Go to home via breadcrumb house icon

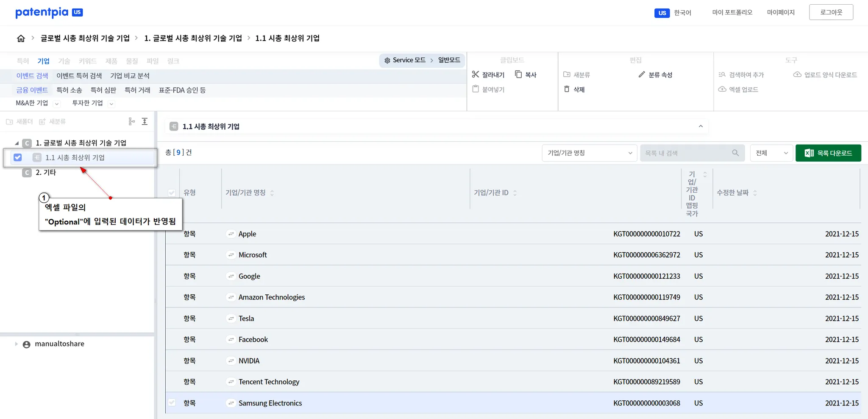(x=21, y=39)
